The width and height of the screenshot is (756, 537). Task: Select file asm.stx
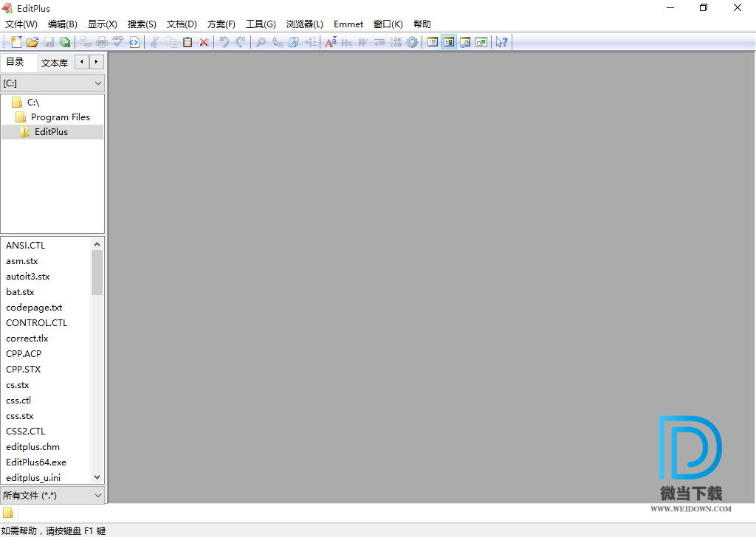coord(22,261)
